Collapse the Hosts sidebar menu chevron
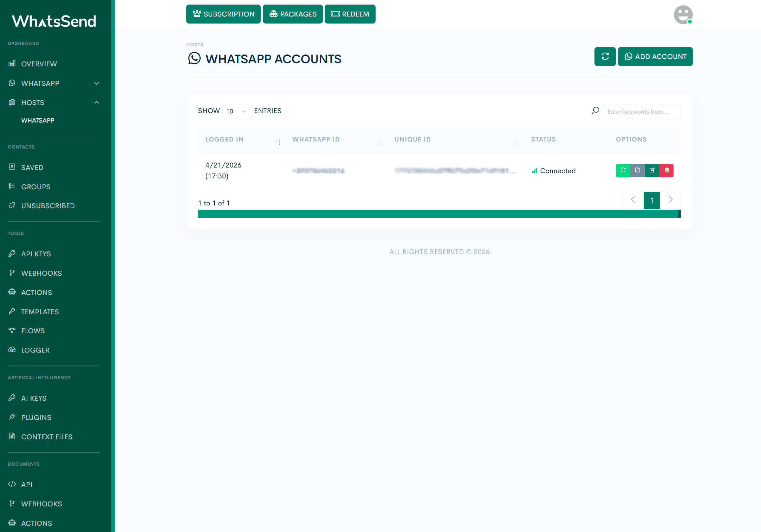Image resolution: width=761 pixels, height=532 pixels. 97,103
